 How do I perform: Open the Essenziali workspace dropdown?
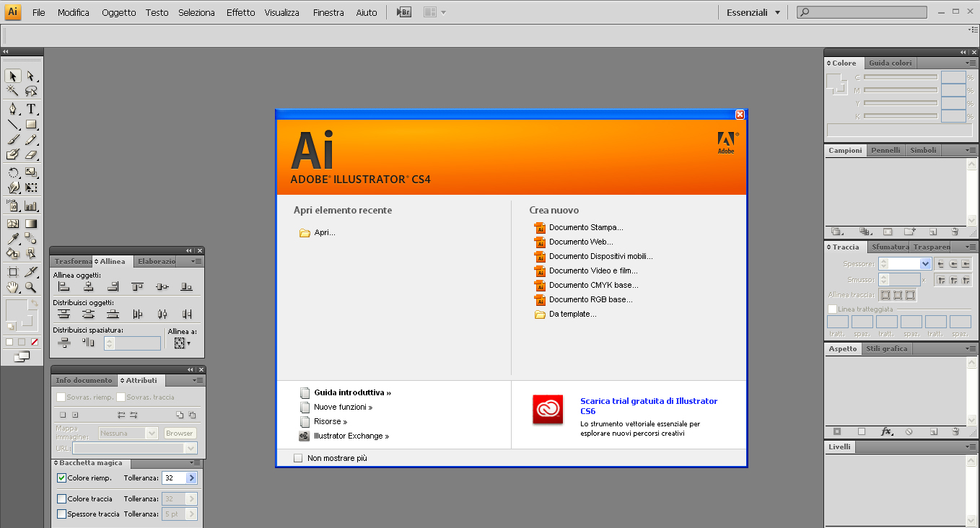coord(753,12)
